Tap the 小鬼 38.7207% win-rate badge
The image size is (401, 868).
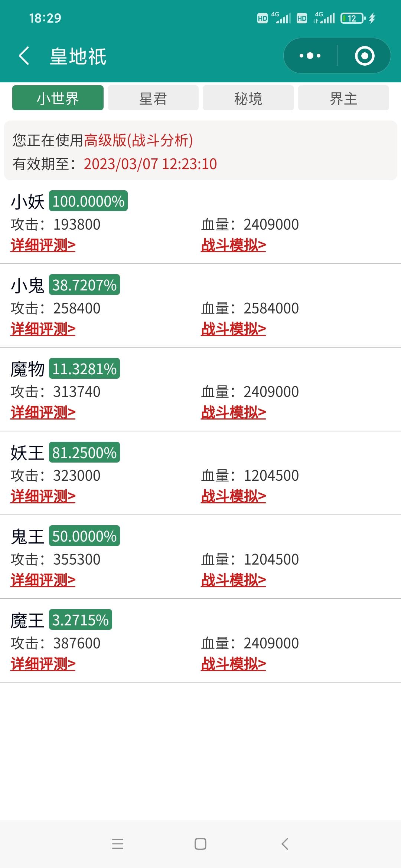(84, 285)
